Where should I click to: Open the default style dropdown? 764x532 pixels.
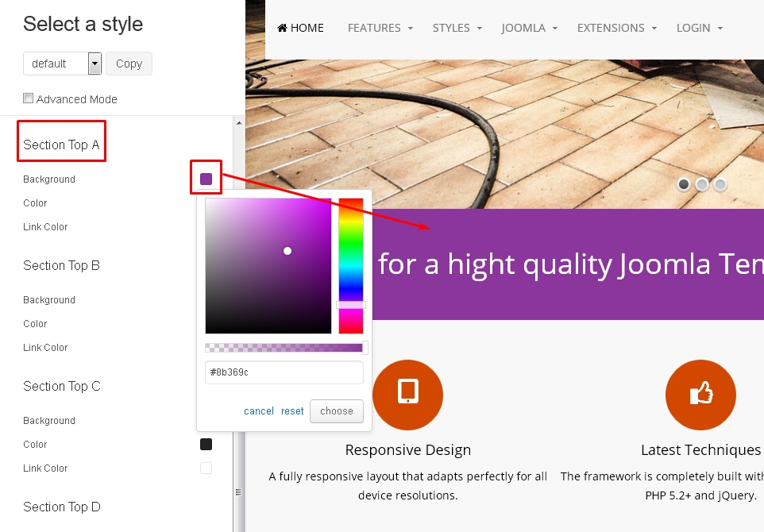63,64
